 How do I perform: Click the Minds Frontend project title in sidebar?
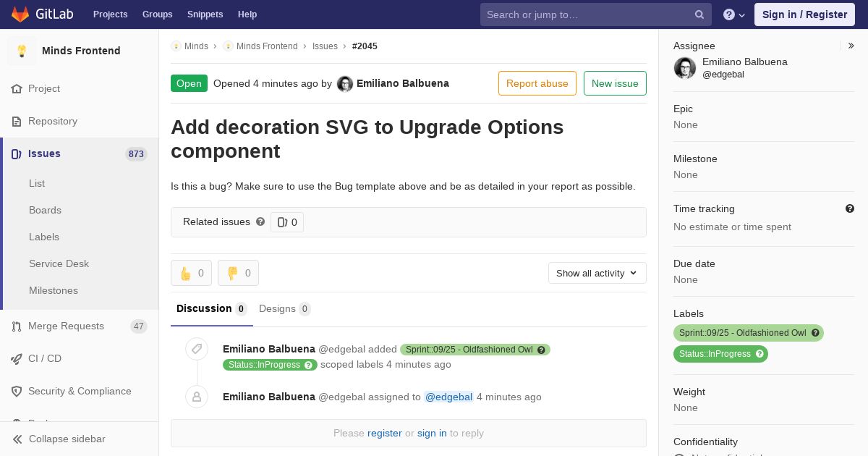81,51
